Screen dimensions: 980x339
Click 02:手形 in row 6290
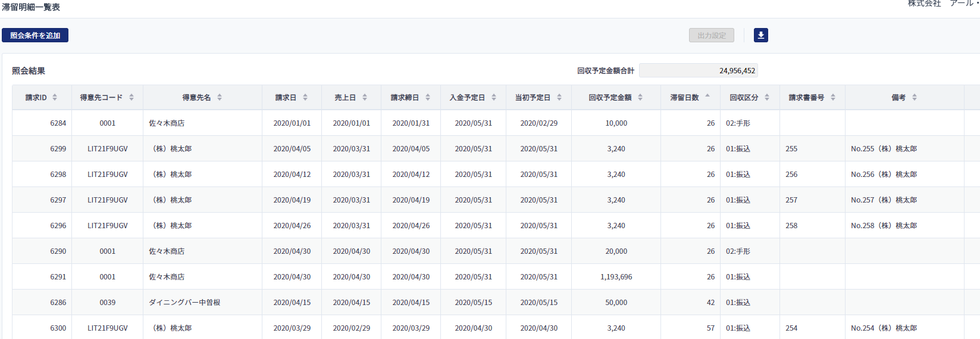click(738, 251)
